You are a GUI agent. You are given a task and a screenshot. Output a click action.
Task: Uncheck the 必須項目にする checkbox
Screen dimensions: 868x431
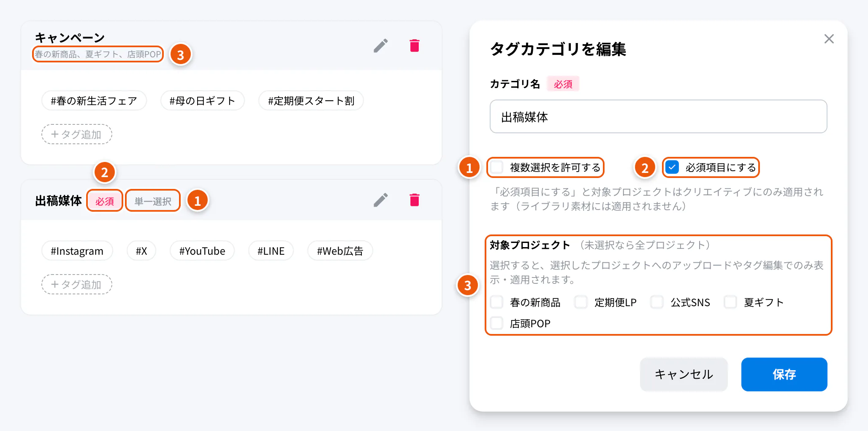[672, 167]
